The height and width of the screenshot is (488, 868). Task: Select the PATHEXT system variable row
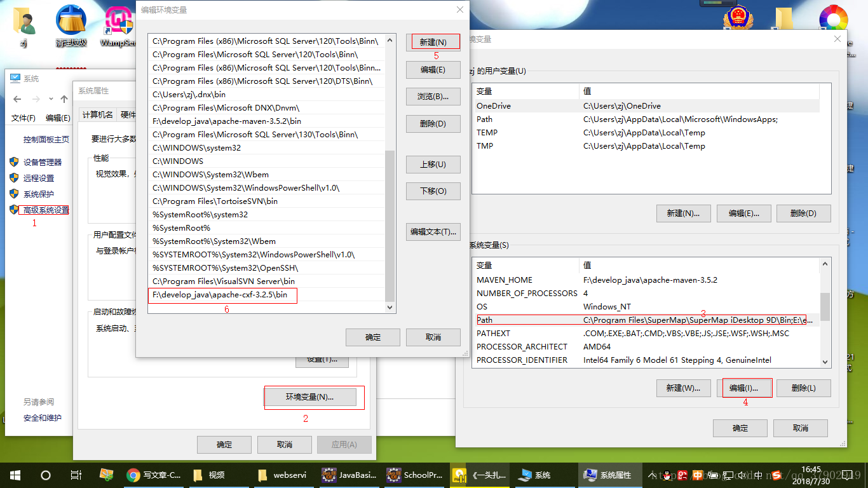click(x=646, y=334)
